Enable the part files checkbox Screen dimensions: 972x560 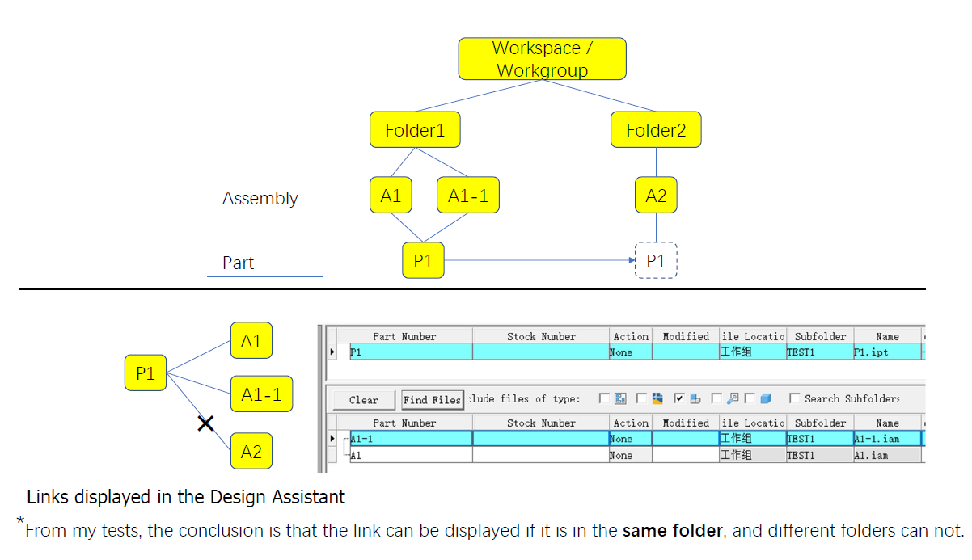750,398
